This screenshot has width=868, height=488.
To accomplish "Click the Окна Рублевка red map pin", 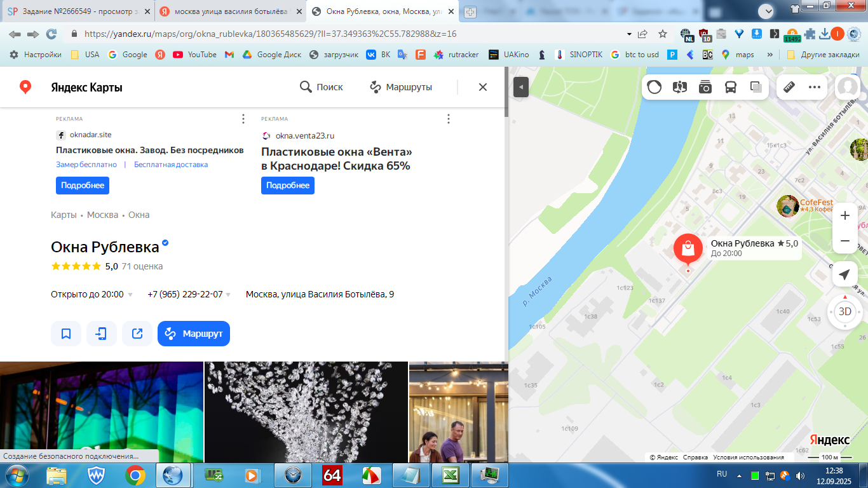I will tap(688, 249).
